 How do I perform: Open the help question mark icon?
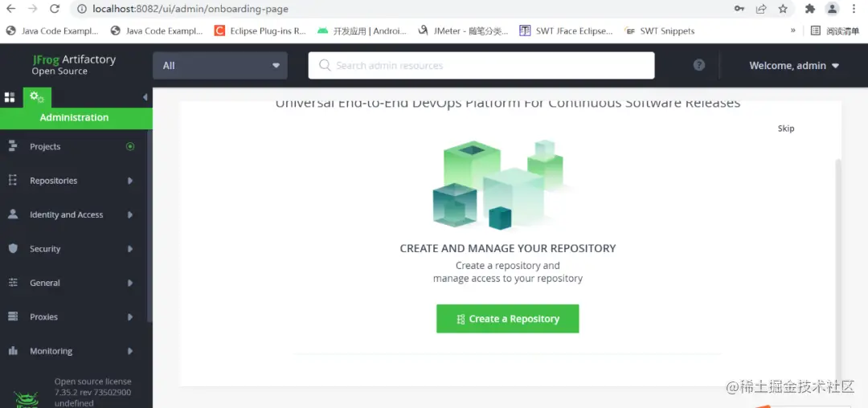(699, 65)
